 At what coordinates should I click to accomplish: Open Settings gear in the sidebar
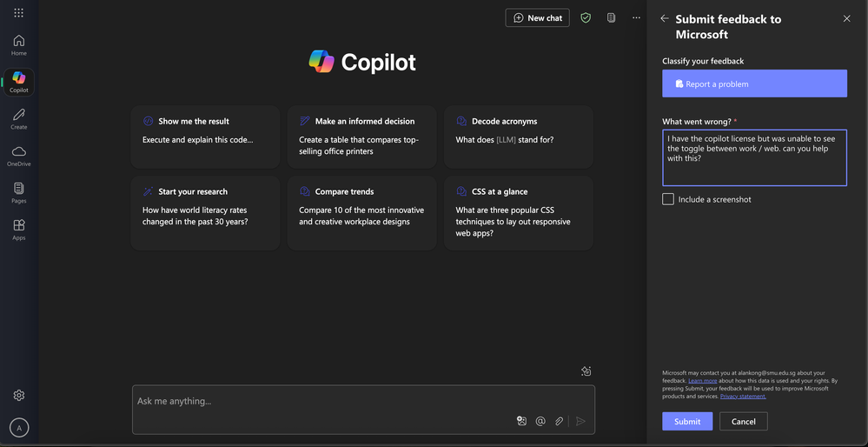click(19, 395)
